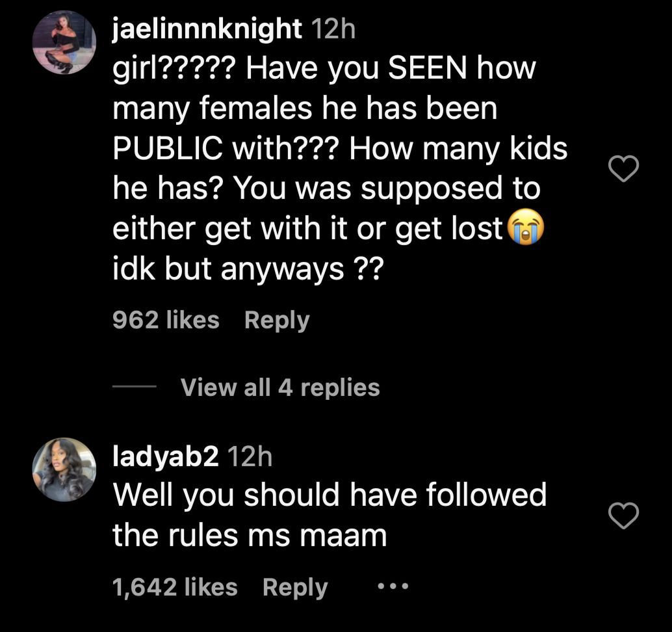
Task: Tap the heart icon beside ladyab2's comment
Action: pyautogui.click(x=625, y=514)
